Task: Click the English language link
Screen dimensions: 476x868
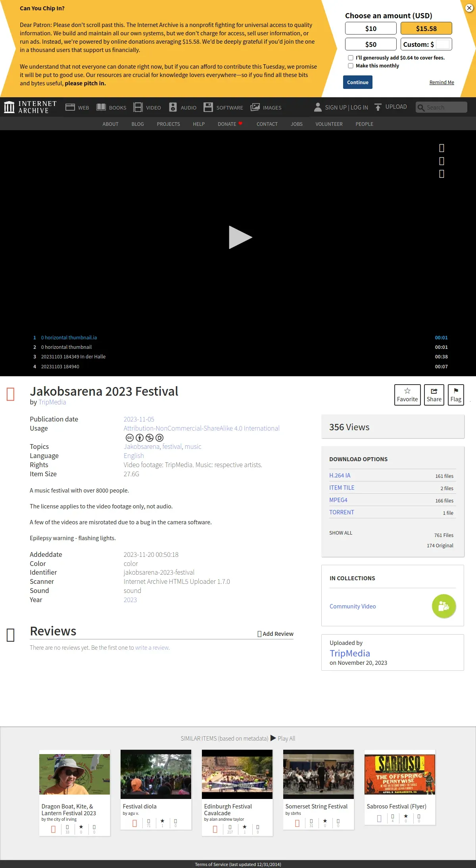Action: (134, 456)
